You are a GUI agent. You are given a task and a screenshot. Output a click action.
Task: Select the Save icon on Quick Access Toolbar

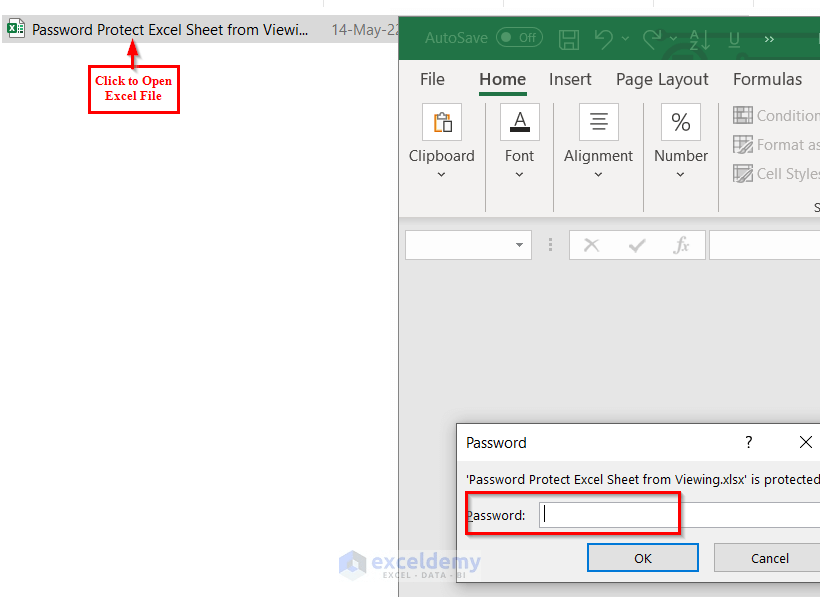click(568, 38)
